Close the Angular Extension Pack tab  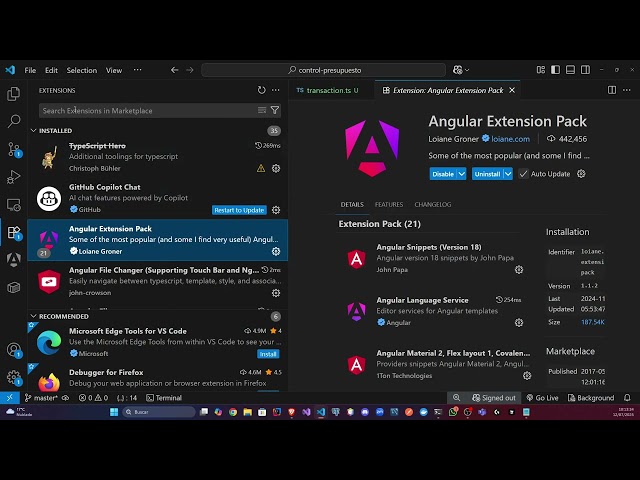512,90
